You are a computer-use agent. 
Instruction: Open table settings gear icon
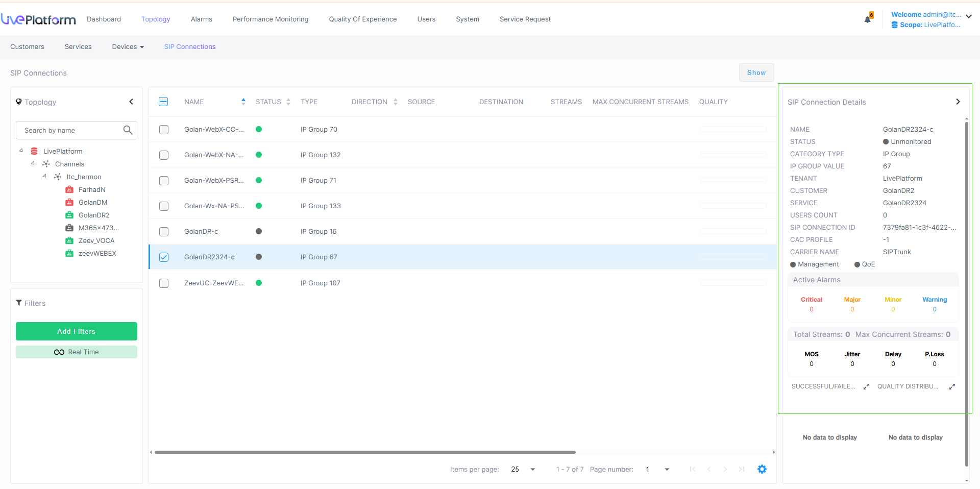tap(762, 469)
